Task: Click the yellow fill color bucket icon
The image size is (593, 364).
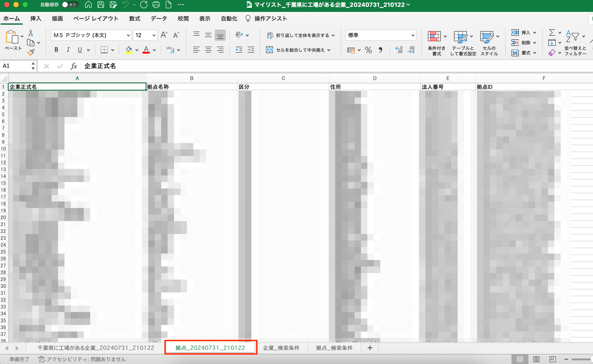Action: pyautogui.click(x=128, y=50)
